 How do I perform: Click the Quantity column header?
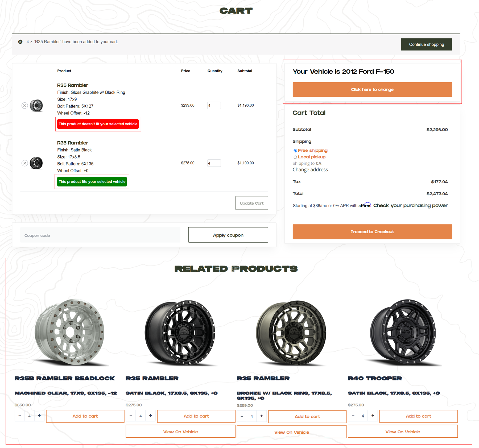pos(215,71)
